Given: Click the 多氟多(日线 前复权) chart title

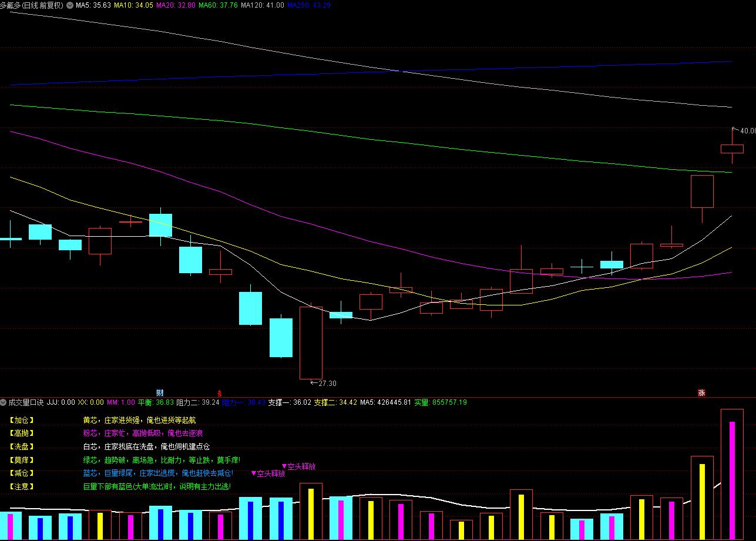Looking at the screenshot, I should coord(32,5).
